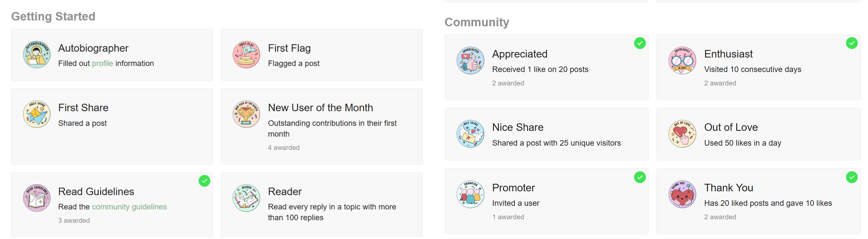The image size is (868, 239).
Task: Click the Nice Share envelope badge icon
Action: [470, 134]
